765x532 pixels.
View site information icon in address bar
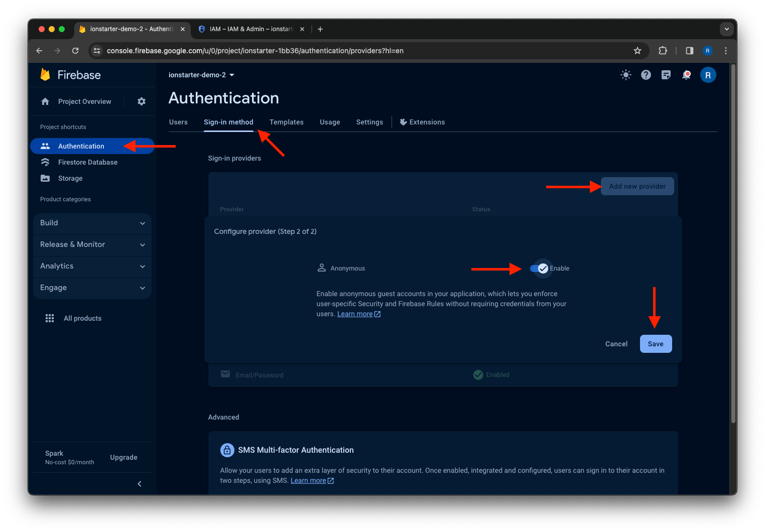click(97, 51)
